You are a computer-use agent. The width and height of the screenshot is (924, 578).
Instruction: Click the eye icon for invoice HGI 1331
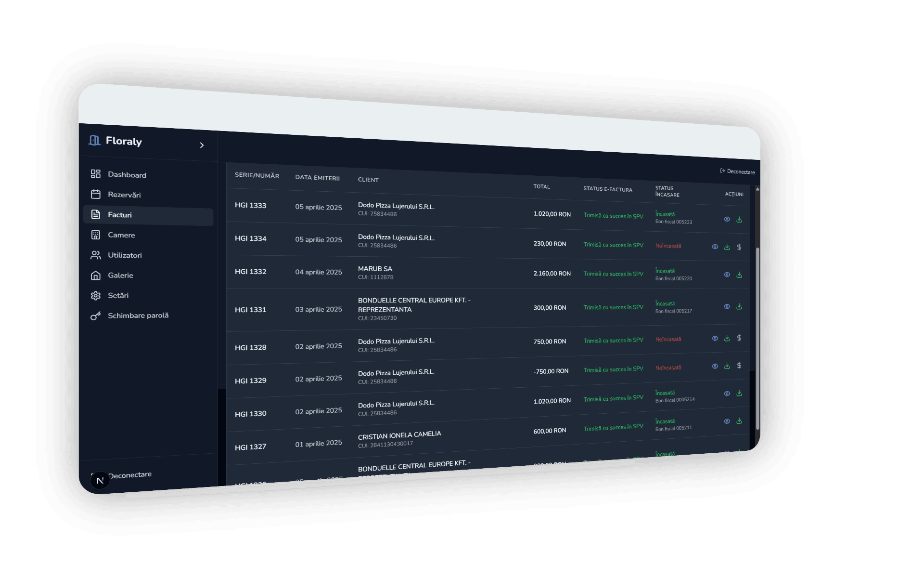pyautogui.click(x=727, y=307)
